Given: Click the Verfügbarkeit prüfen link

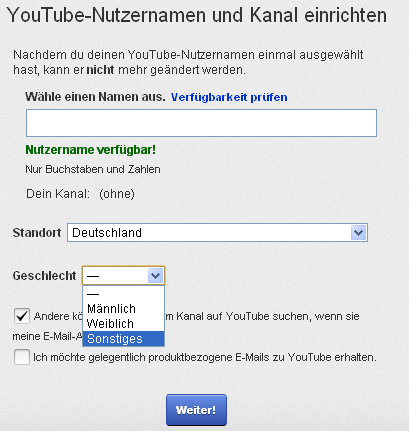Looking at the screenshot, I should tap(229, 97).
